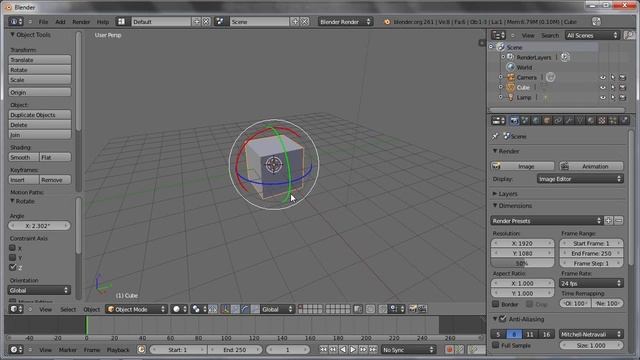
Task: Click the rotation Angle X value field
Action: 39,225
